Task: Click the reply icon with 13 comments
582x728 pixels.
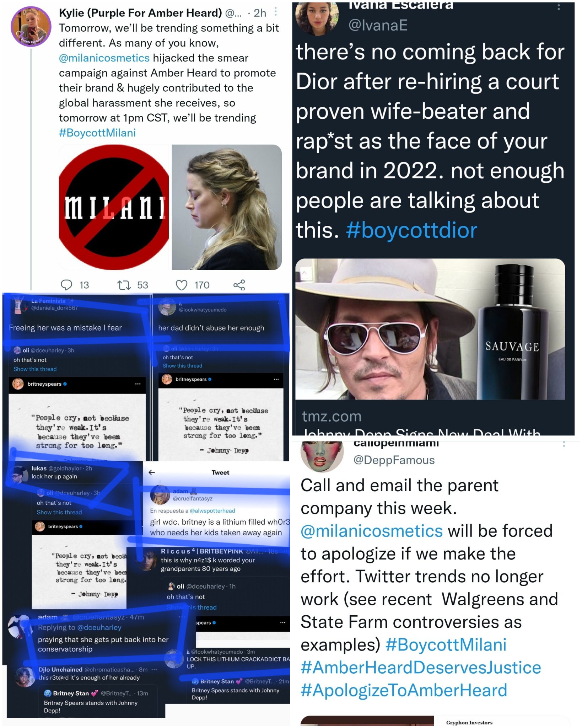Action: tap(66, 285)
